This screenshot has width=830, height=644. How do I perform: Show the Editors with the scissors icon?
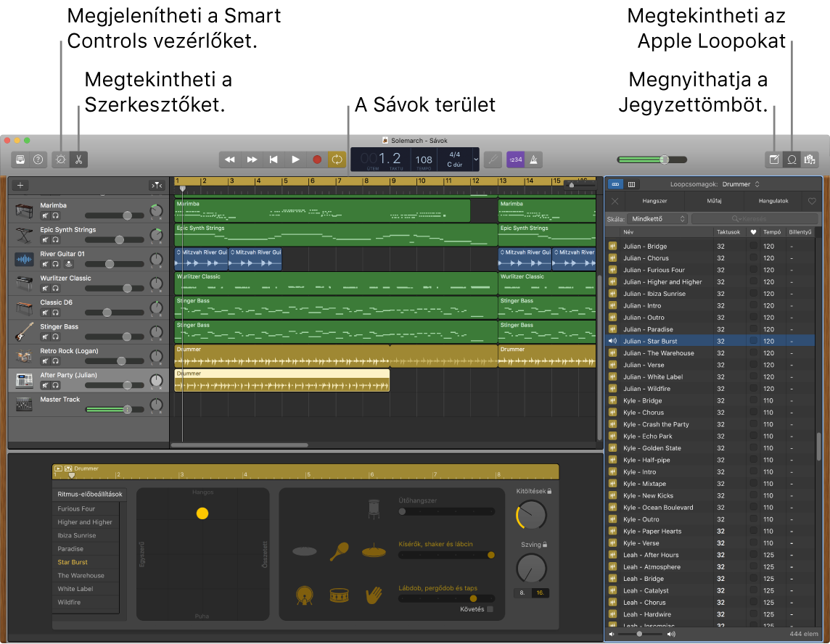78,160
